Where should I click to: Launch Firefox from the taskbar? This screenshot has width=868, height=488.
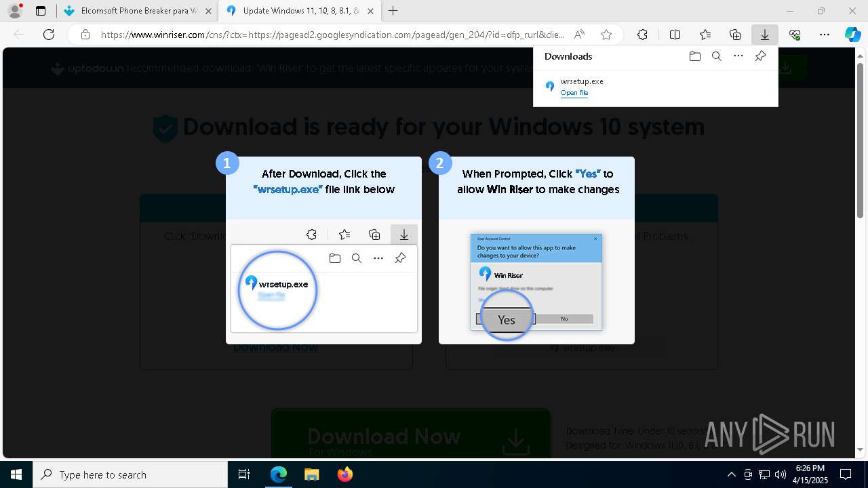(345, 474)
